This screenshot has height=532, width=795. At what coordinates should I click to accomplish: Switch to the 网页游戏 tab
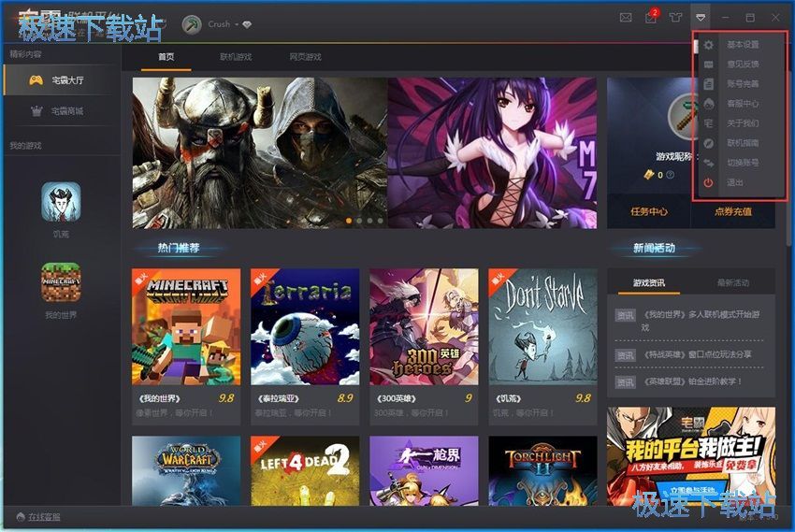coord(305,57)
